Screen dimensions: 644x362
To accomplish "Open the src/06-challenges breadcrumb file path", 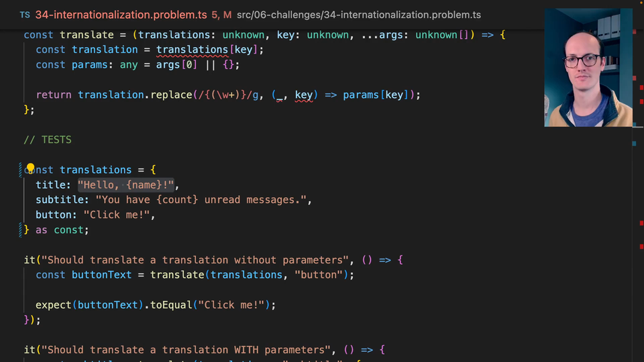I will click(358, 15).
